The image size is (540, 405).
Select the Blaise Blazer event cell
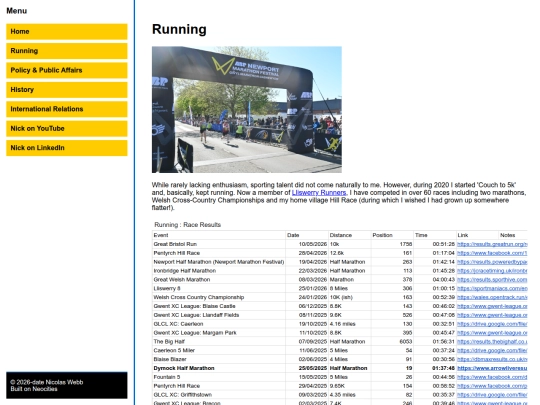click(219, 359)
